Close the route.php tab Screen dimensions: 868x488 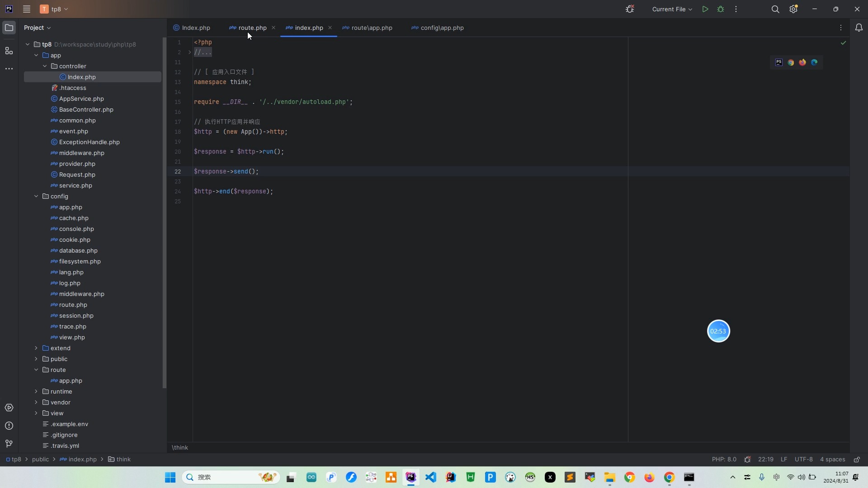point(274,28)
